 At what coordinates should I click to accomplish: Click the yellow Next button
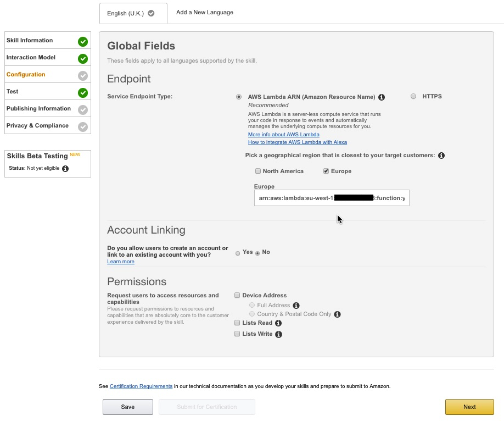[x=469, y=407]
